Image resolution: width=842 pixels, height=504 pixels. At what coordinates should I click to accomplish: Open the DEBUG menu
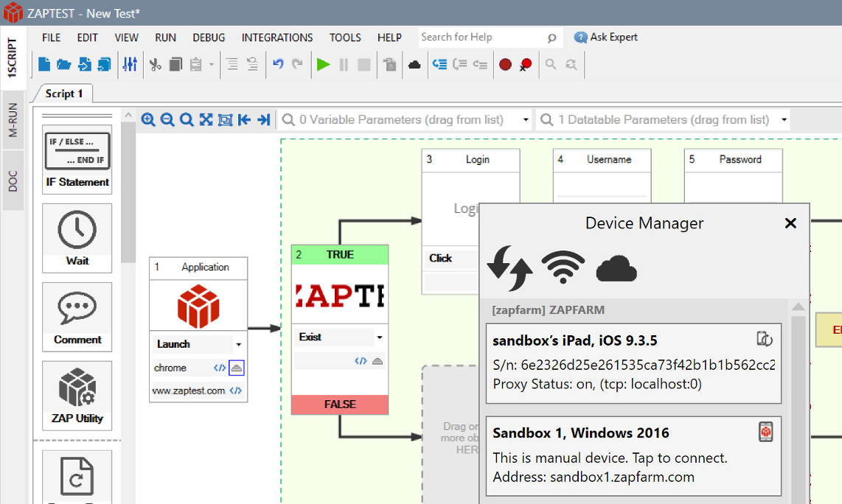(x=209, y=38)
